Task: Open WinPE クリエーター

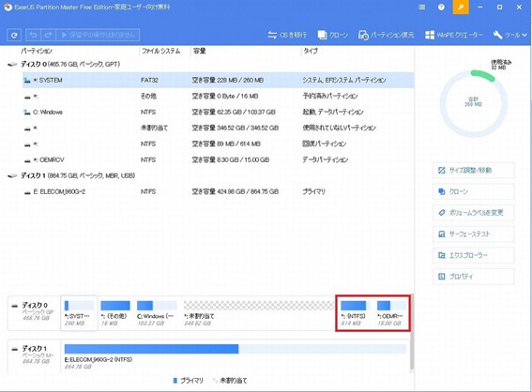Action: tap(453, 35)
